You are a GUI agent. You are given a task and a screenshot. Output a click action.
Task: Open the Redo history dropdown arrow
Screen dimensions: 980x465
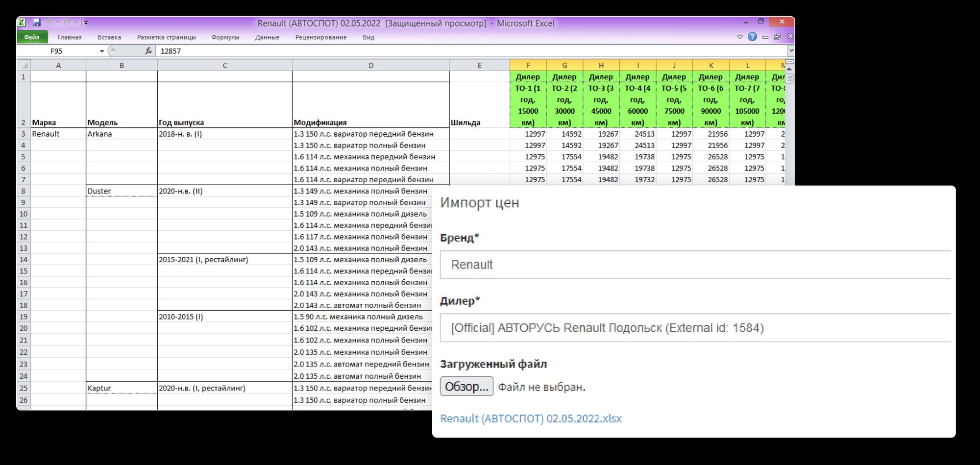pyautogui.click(x=75, y=22)
